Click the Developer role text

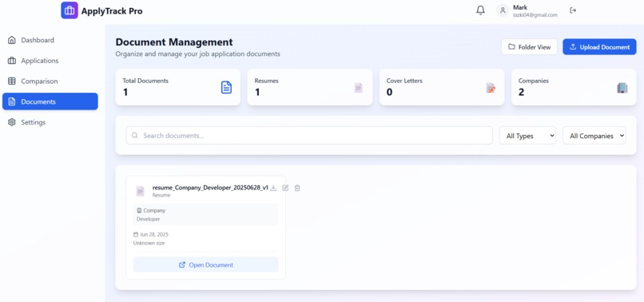149,219
